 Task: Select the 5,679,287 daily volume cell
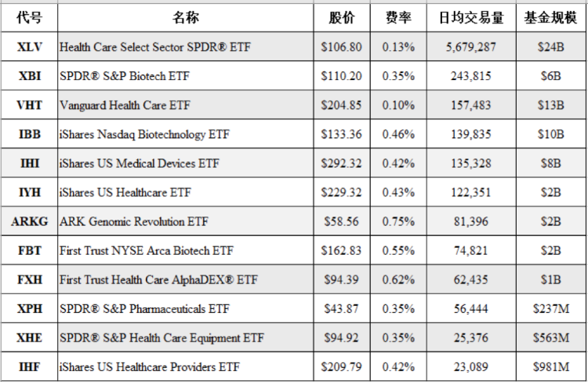(x=470, y=47)
